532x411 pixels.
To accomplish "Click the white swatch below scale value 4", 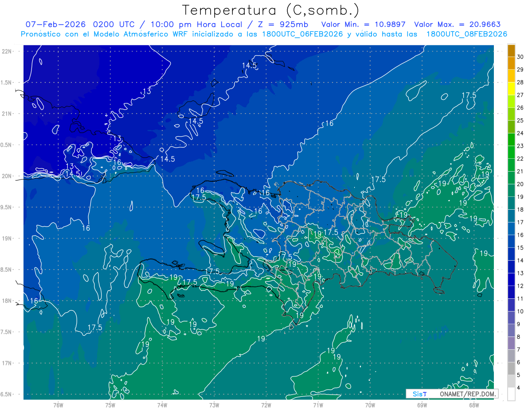I will pyautogui.click(x=511, y=394).
